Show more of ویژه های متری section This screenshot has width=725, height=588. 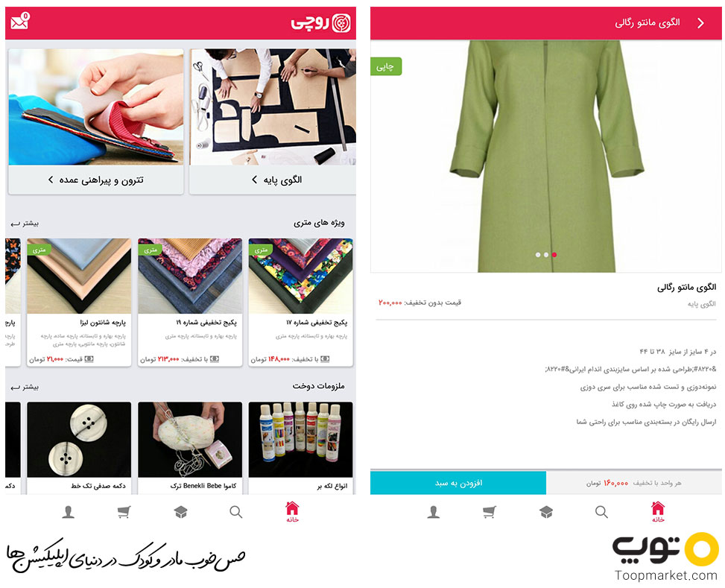click(25, 224)
